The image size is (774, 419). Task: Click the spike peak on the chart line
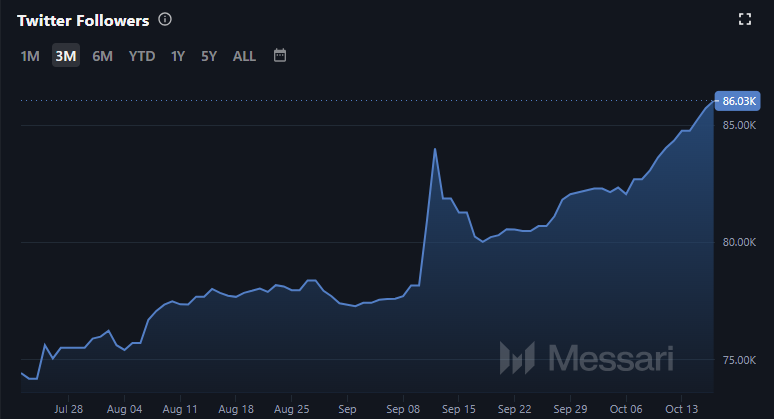435,149
